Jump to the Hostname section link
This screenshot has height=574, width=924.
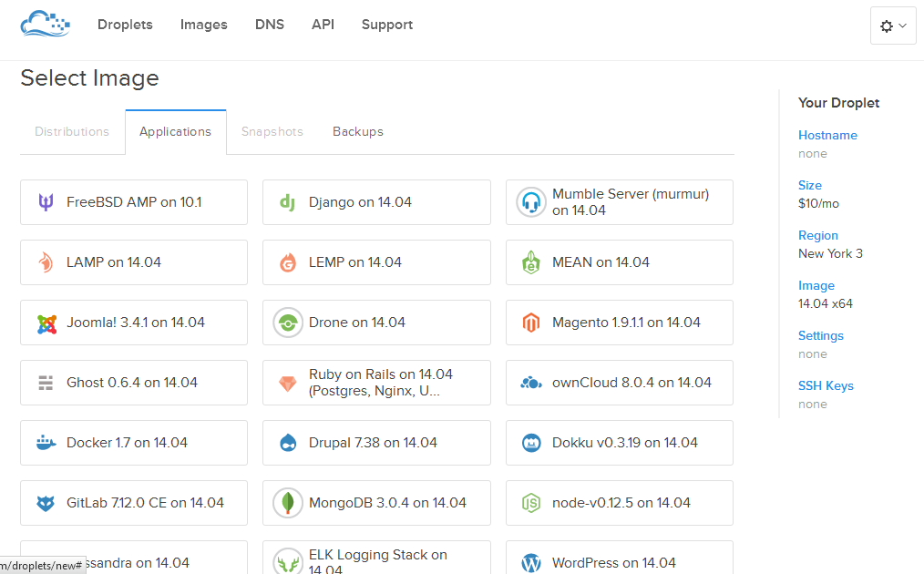pos(827,135)
